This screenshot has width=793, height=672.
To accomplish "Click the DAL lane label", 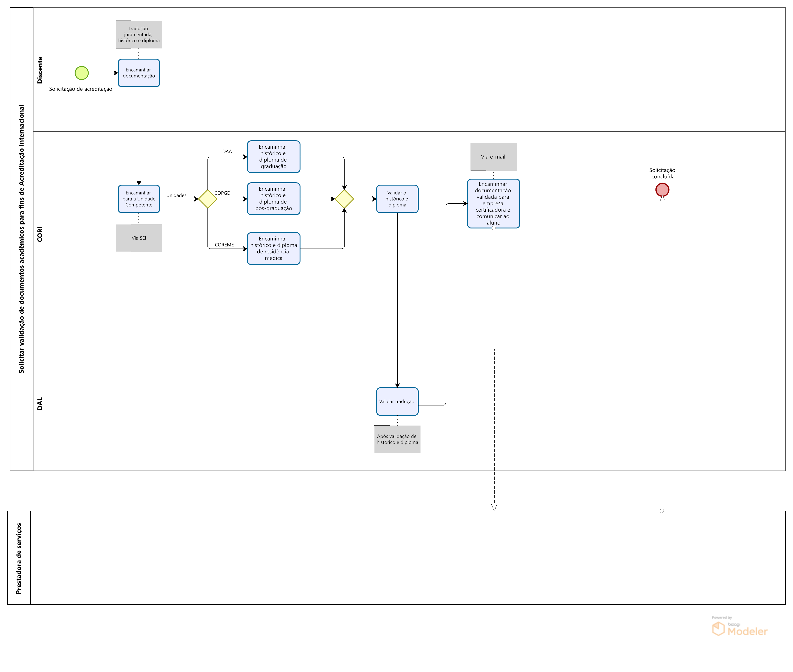I will point(40,404).
